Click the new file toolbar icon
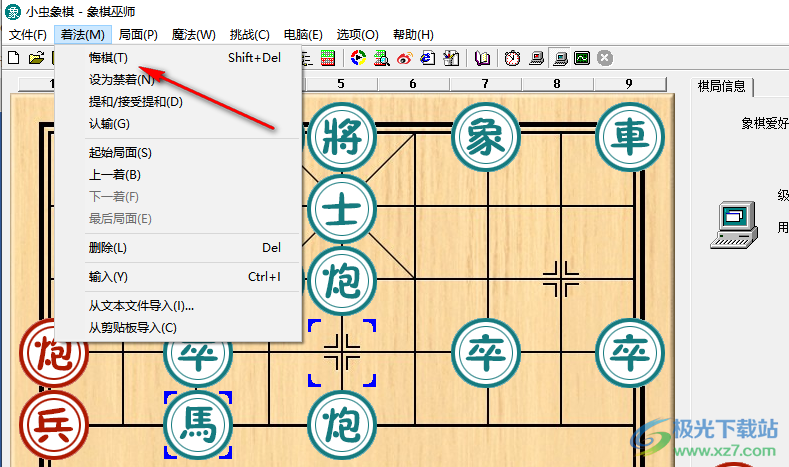 [14, 58]
